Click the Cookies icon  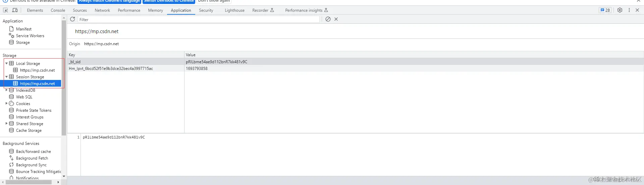point(11,103)
